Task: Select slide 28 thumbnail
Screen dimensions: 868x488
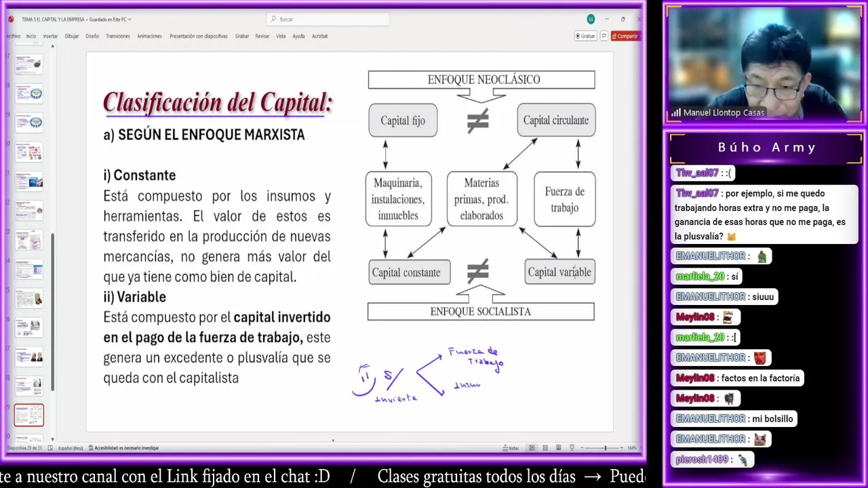Action: pos(29,386)
